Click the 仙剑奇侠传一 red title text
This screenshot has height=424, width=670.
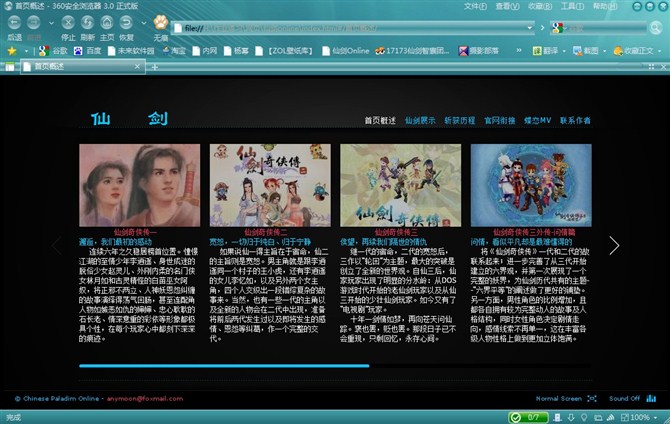pos(135,233)
